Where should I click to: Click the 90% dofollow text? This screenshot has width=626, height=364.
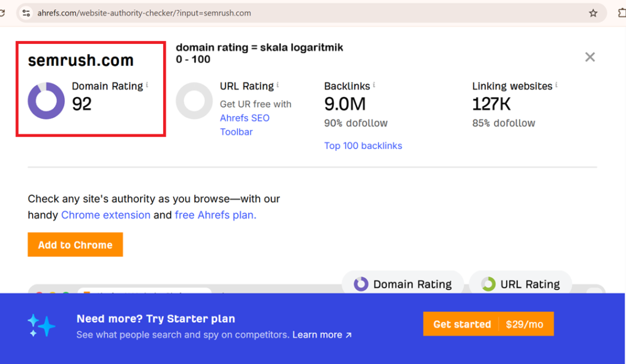pyautogui.click(x=356, y=123)
